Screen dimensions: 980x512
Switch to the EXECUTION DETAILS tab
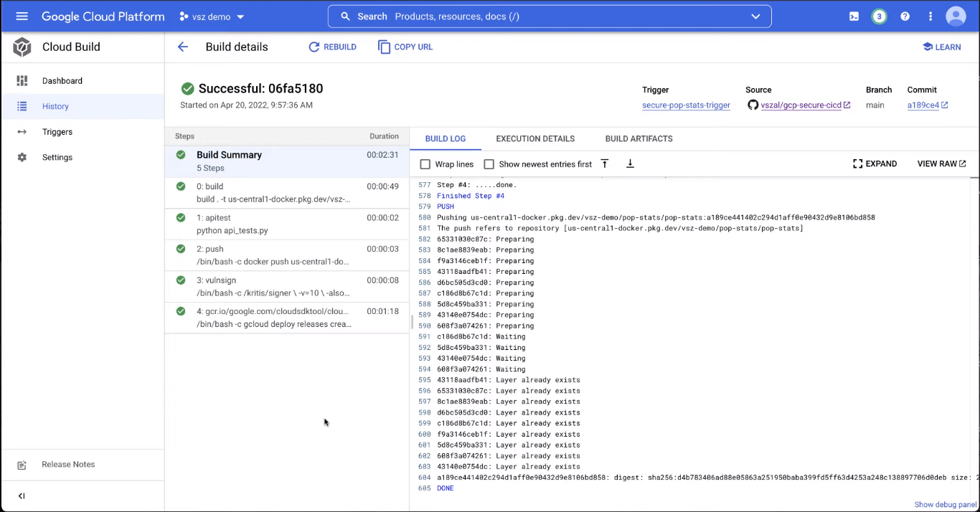coord(535,138)
